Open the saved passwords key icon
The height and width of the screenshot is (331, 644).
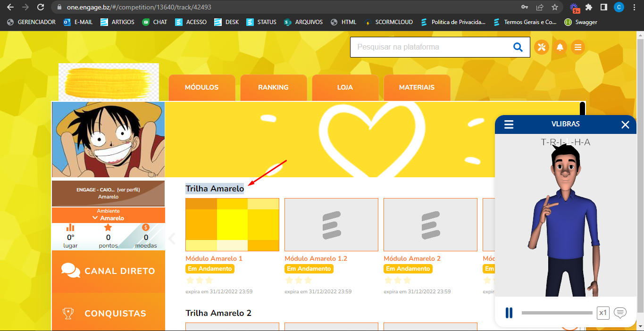(x=525, y=7)
